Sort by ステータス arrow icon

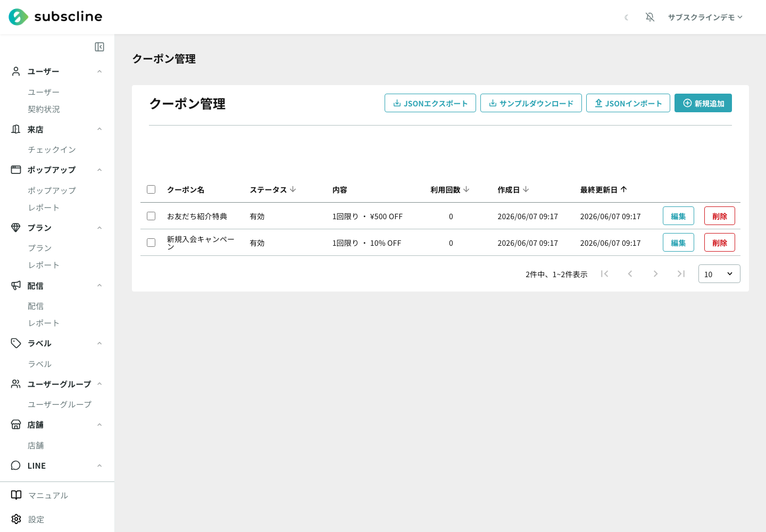[293, 189]
